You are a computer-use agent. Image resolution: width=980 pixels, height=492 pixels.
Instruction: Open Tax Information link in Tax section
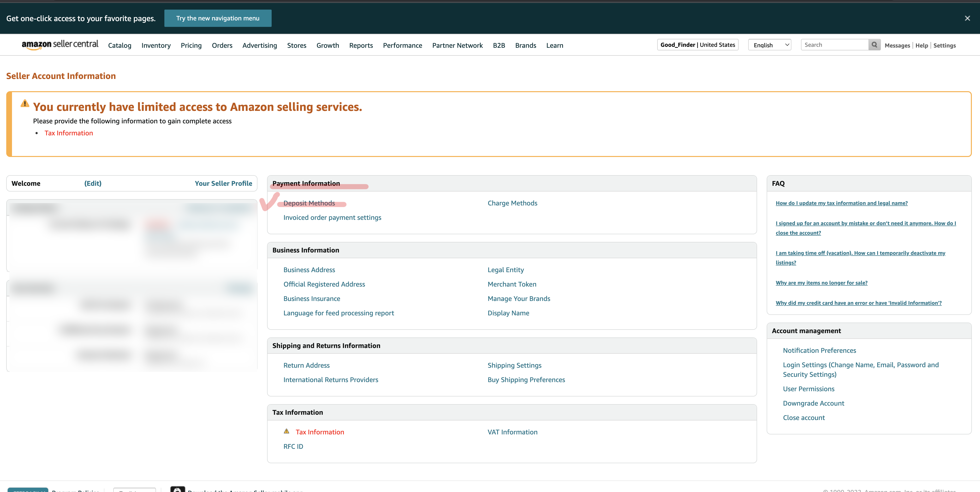point(320,432)
